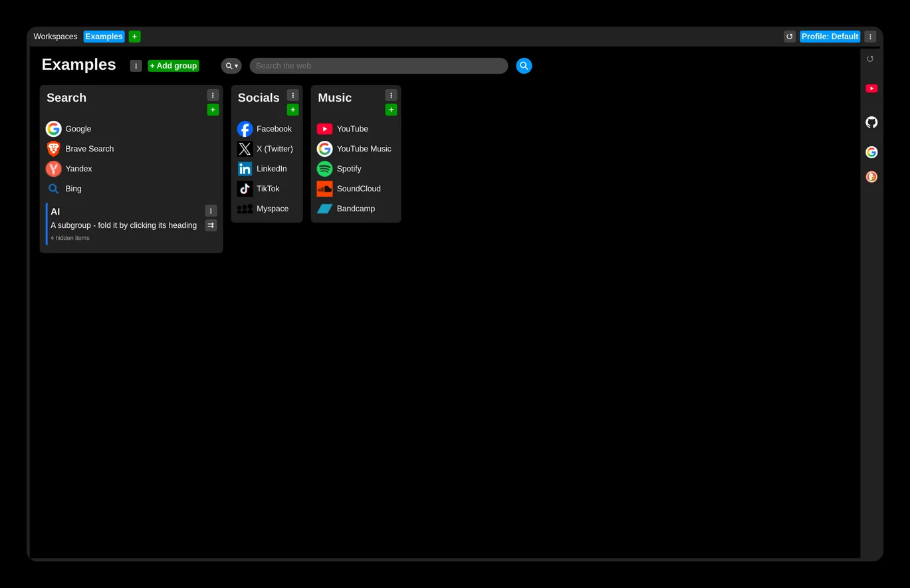Open the Examples workspace options menu
This screenshot has width=910, height=588.
click(136, 66)
